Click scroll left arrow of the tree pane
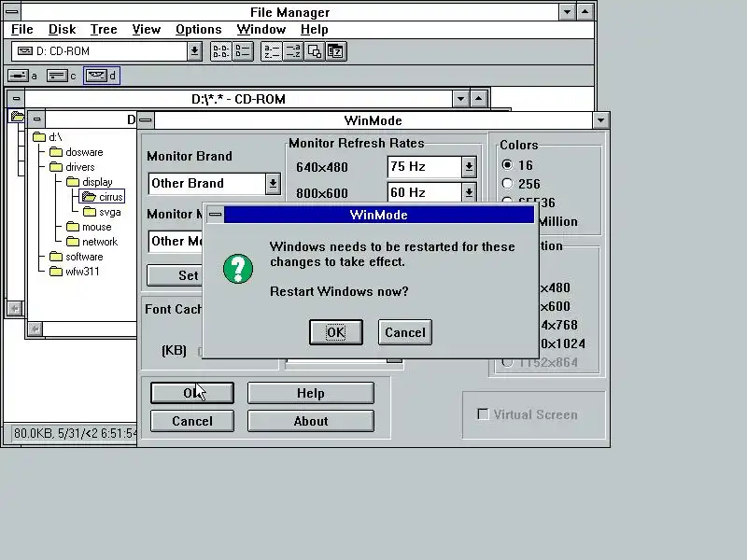The width and height of the screenshot is (747, 560). 35,329
